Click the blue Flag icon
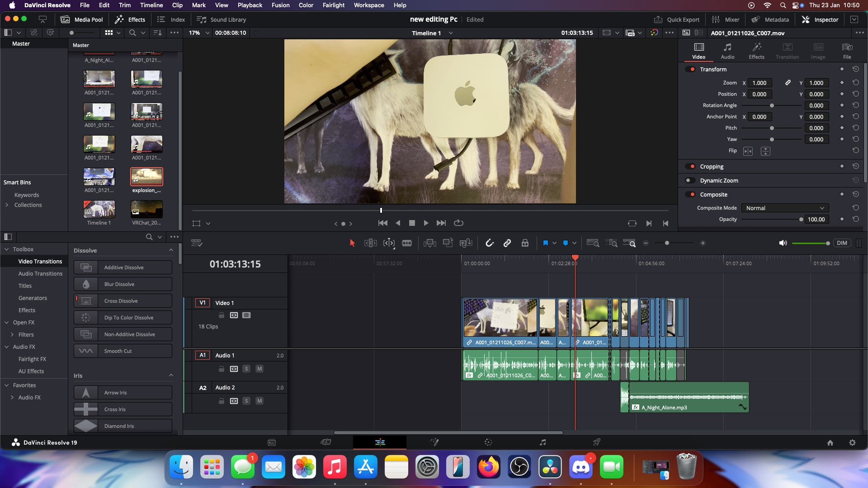Screen dimensions: 868x488 coord(546,243)
